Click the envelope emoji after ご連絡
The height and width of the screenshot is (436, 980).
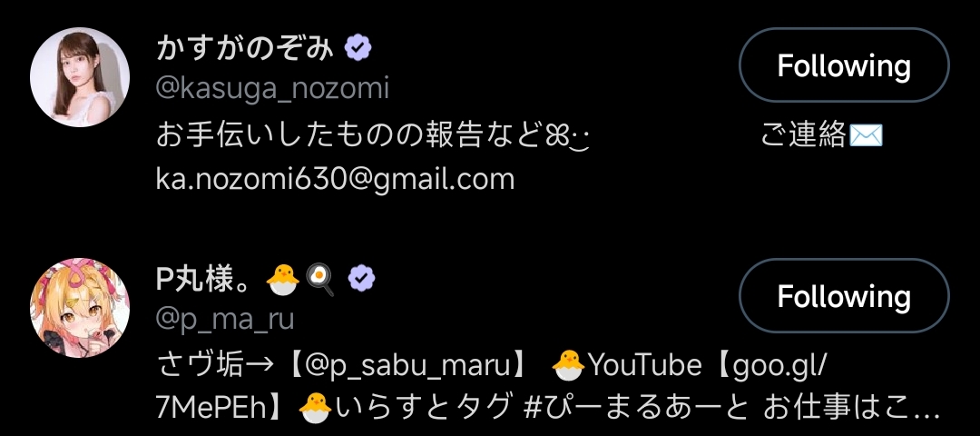coord(867,135)
